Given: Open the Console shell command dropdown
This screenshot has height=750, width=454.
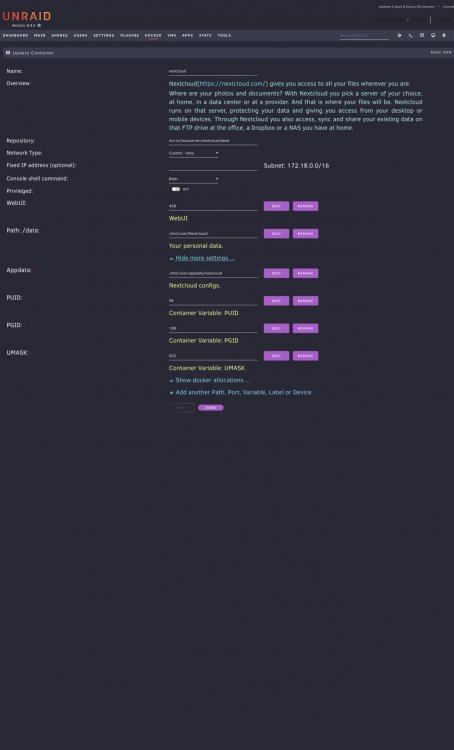Looking at the screenshot, I should click(193, 179).
